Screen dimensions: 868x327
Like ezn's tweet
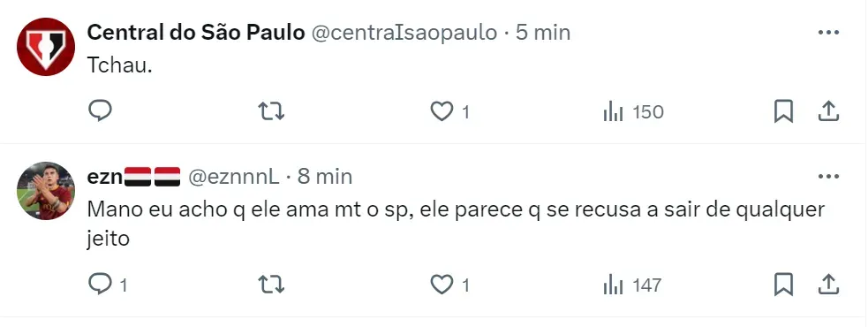(450, 285)
